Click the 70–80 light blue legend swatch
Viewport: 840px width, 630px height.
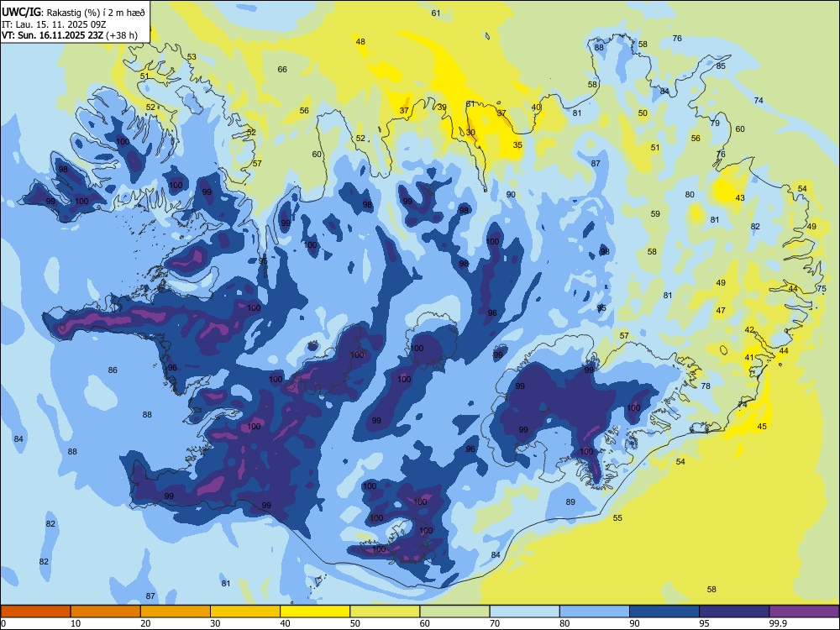tap(524, 612)
